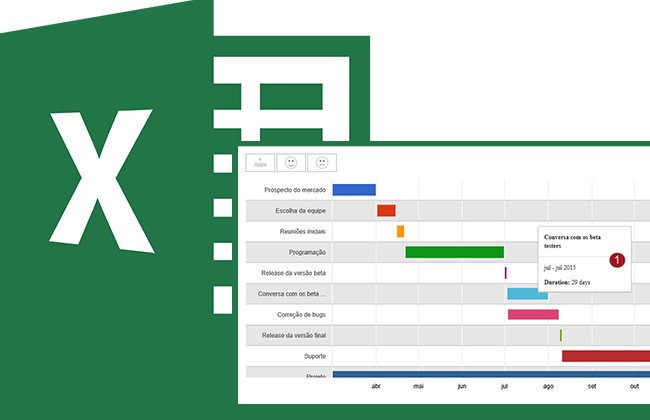Click the happy smiley face button
This screenshot has height=420, width=650.
291,163
